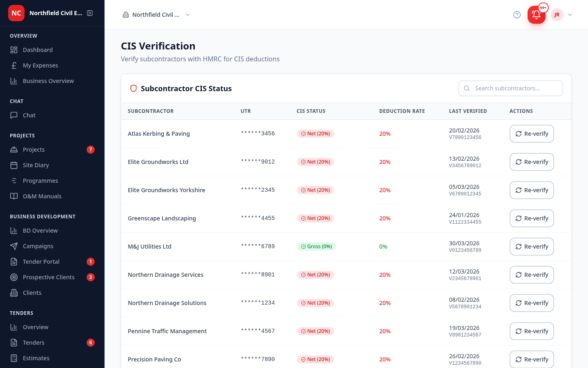
Task: Click Northfield Civil E... sidebar title
Action: [56, 13]
